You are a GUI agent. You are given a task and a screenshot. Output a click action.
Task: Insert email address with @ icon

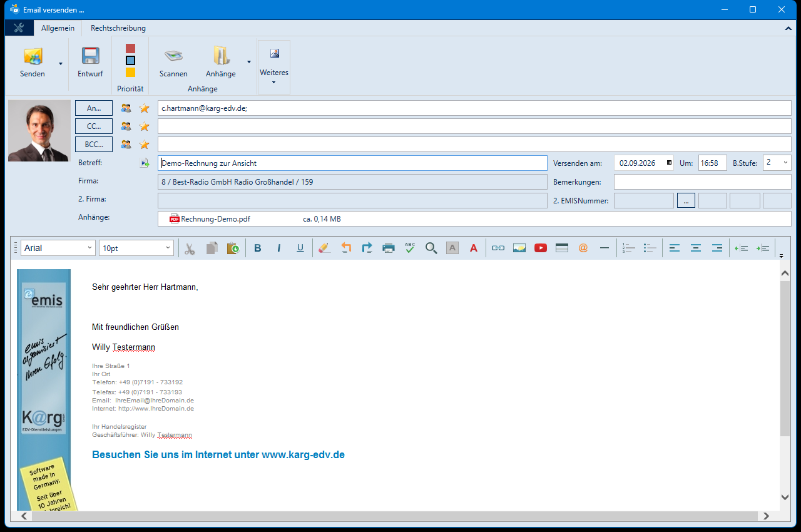coord(583,248)
